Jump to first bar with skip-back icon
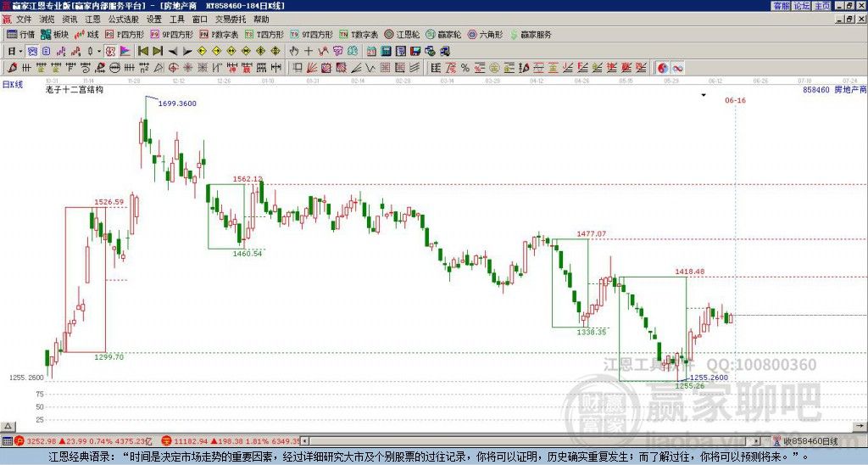The height and width of the screenshot is (465, 868). click(x=143, y=52)
